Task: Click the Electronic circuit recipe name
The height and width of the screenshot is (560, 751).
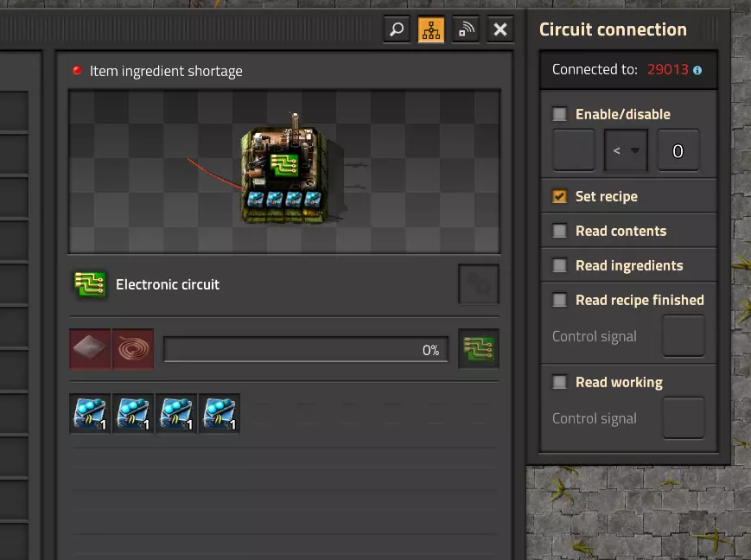Action: click(x=168, y=284)
